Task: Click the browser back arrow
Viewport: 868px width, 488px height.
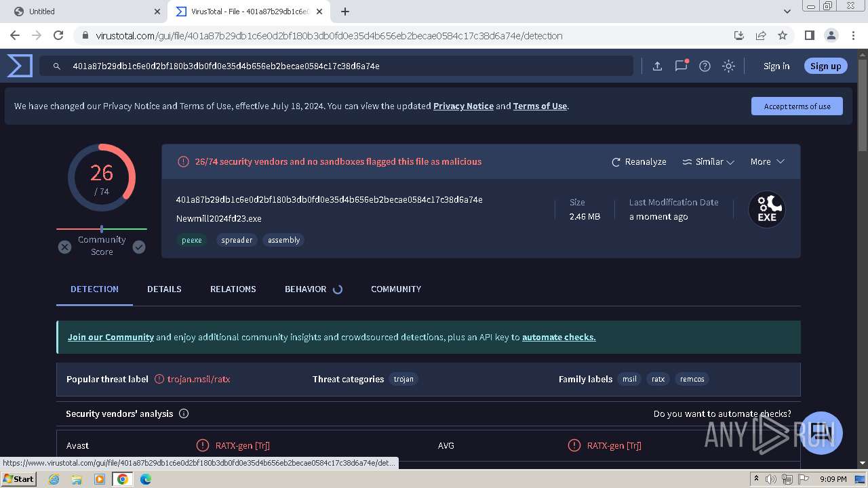Action: [15, 35]
